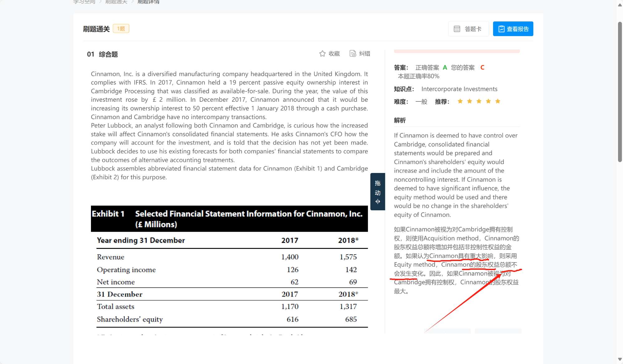Click the 刷题通关 breadcrumb link
Viewport: 623px width, 364px height.
pyautogui.click(x=116, y=2)
